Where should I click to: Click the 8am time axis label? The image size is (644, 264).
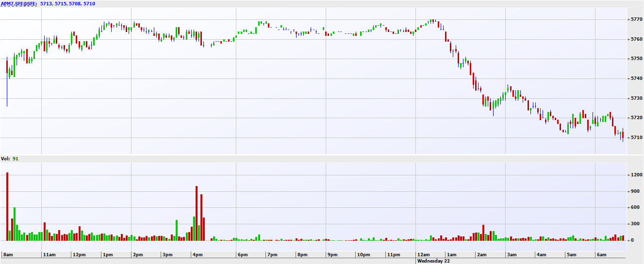7,255
